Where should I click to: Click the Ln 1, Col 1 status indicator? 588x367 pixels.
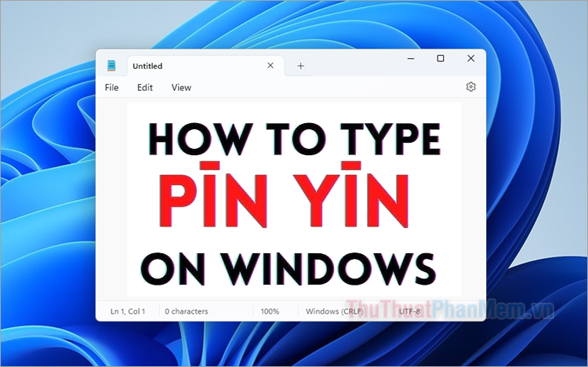(x=128, y=311)
